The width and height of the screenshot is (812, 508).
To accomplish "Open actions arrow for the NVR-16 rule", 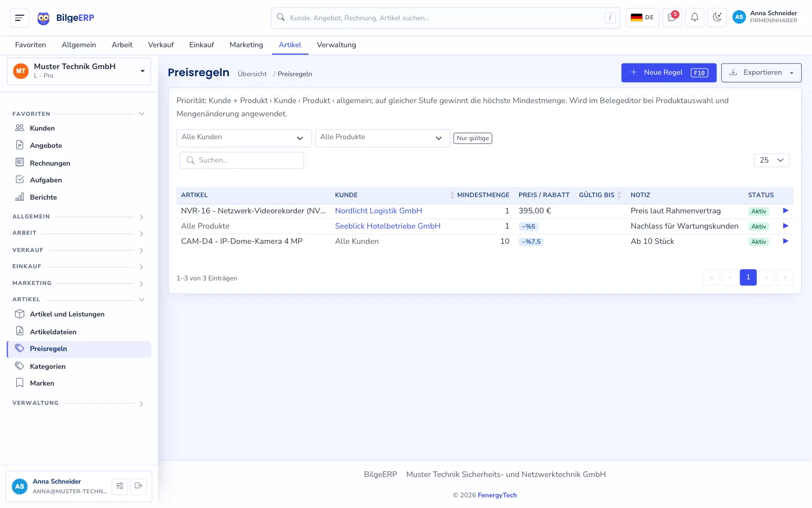I will (x=786, y=211).
